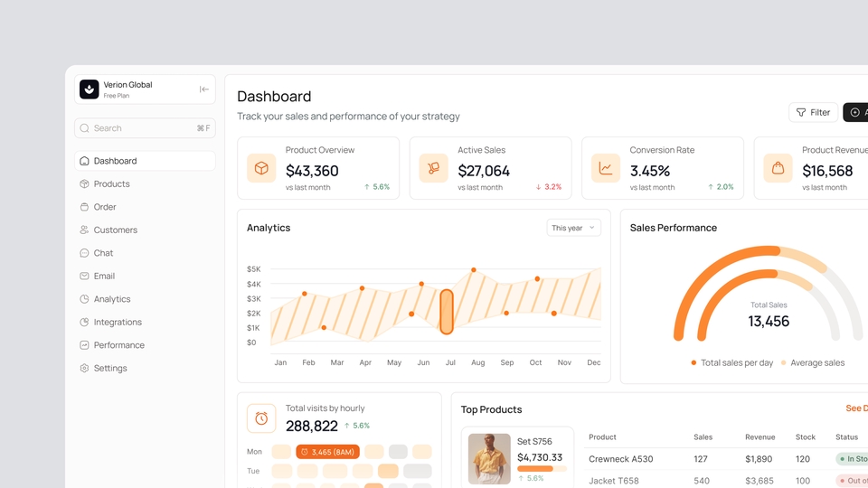Click the magnifier icon in the search box
The height and width of the screenshot is (488, 868).
click(85, 128)
